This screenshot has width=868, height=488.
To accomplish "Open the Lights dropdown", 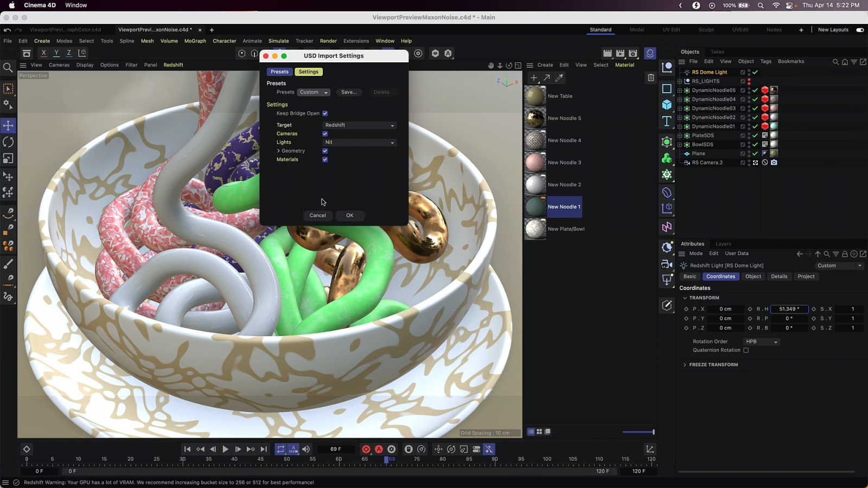I will 360,143.
